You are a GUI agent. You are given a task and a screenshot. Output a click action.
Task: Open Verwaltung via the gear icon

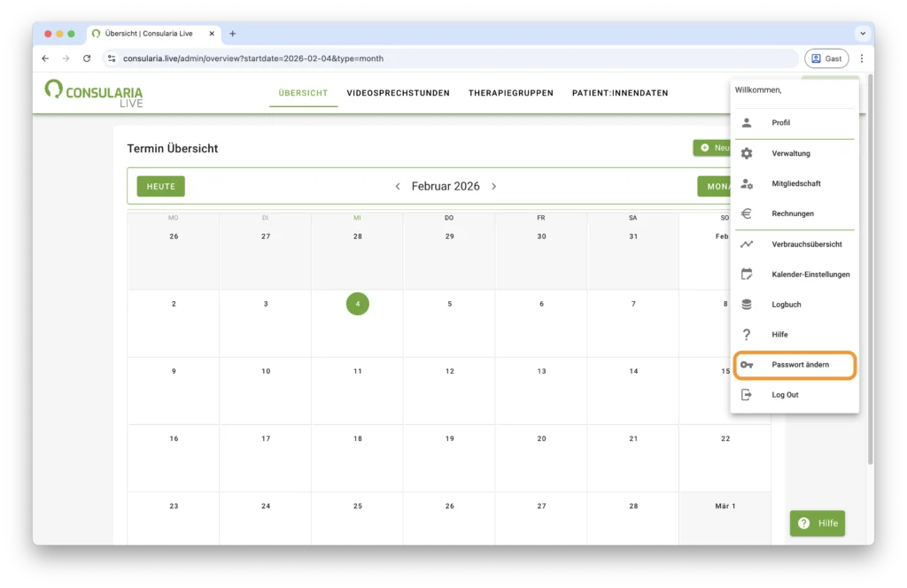coord(747,153)
